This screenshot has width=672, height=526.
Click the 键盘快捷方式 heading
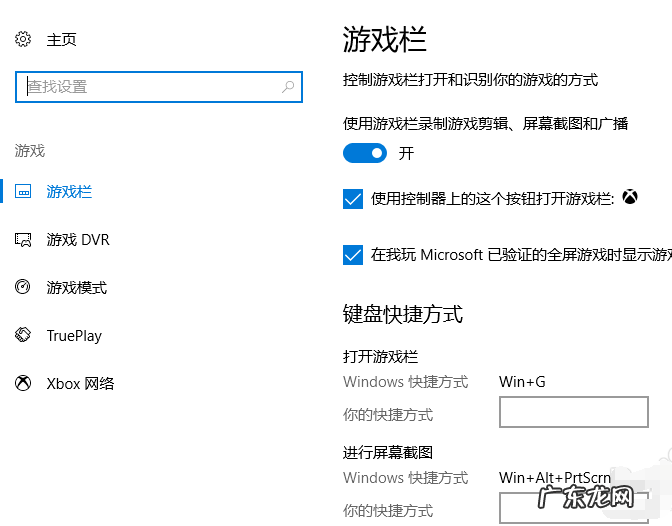(402, 314)
